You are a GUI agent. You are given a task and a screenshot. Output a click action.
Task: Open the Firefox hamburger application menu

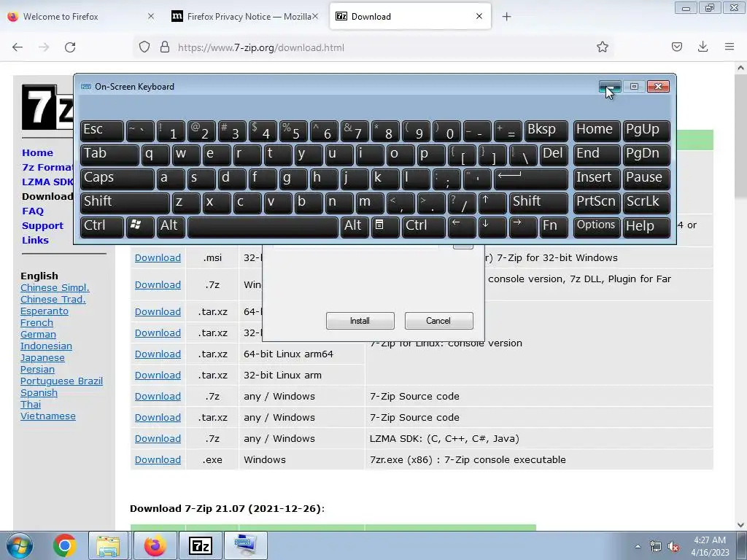coord(729,47)
